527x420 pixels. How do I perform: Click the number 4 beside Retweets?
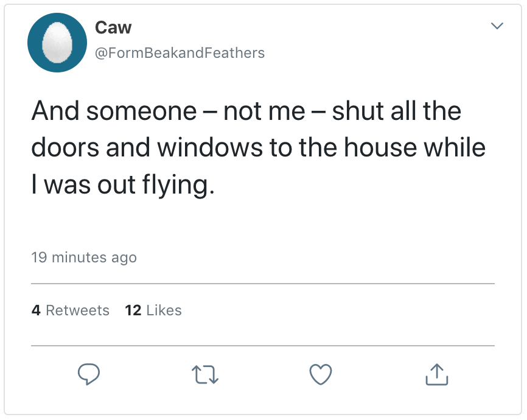(36, 310)
